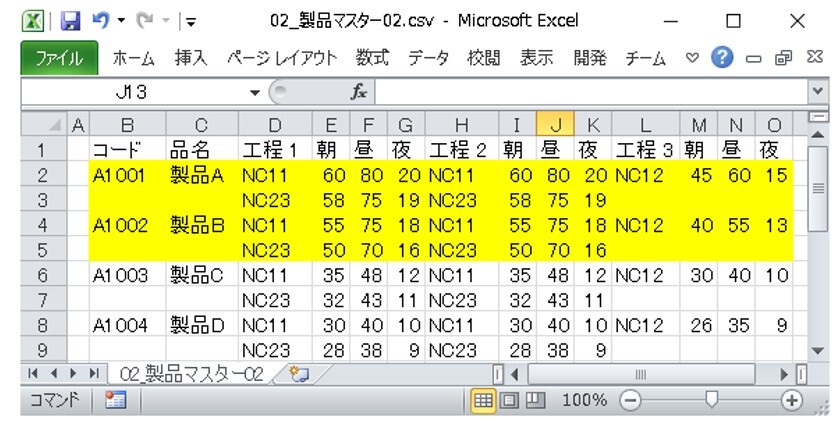Click the 100% zoom level button
This screenshot has width=840, height=428.
(583, 400)
